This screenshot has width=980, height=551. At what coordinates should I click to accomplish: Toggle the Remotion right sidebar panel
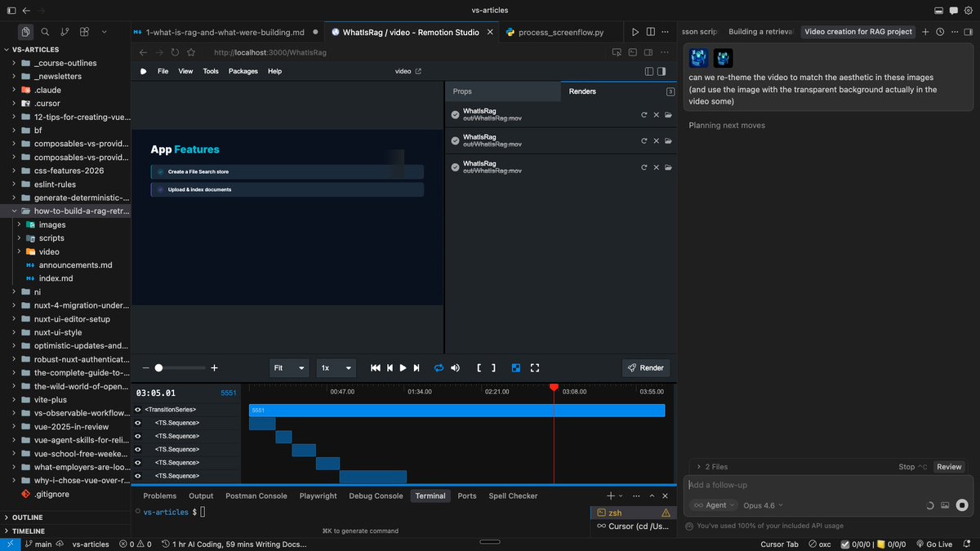(663, 71)
